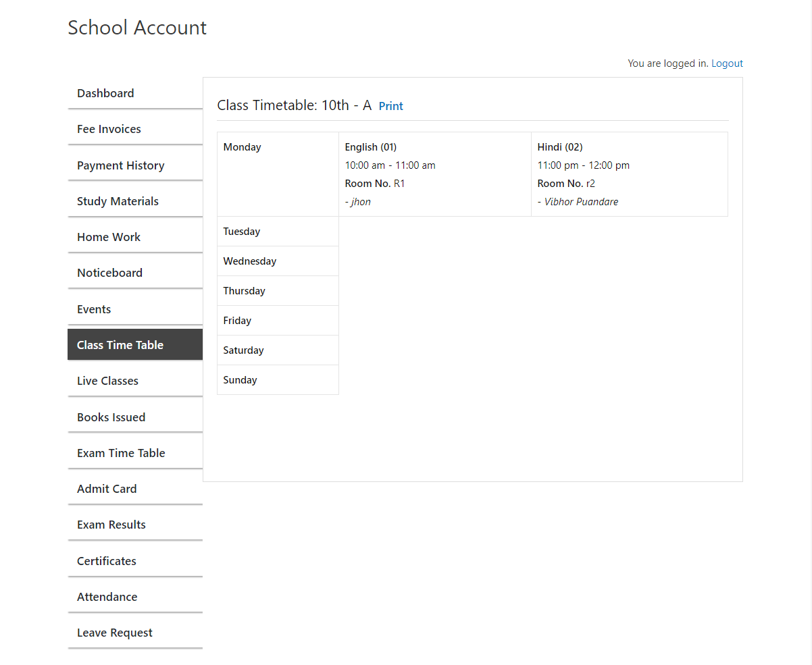The width and height of the screenshot is (812, 665).
Task: Open the Exam Time Table
Action: pyautogui.click(x=121, y=453)
